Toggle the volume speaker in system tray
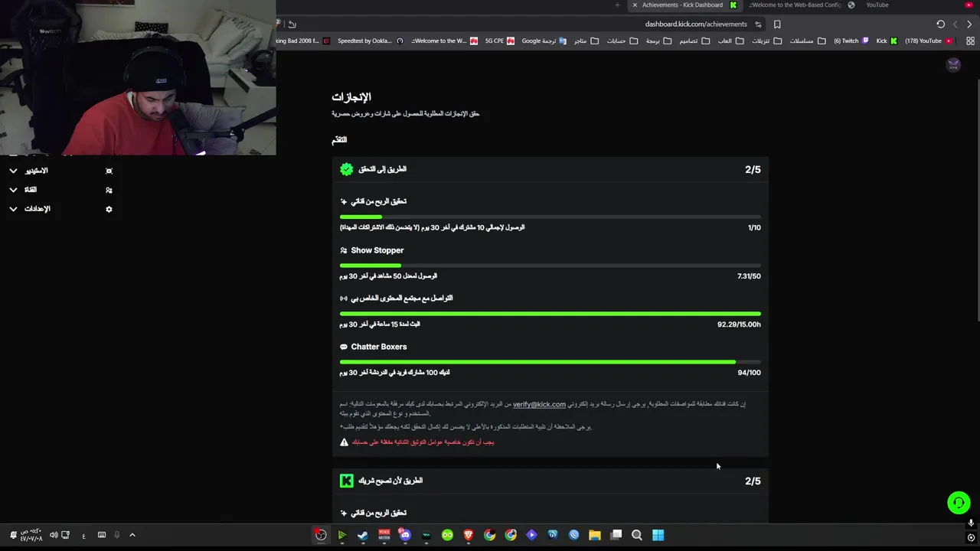Screen dimensions: 980x551 pyautogui.click(x=54, y=535)
